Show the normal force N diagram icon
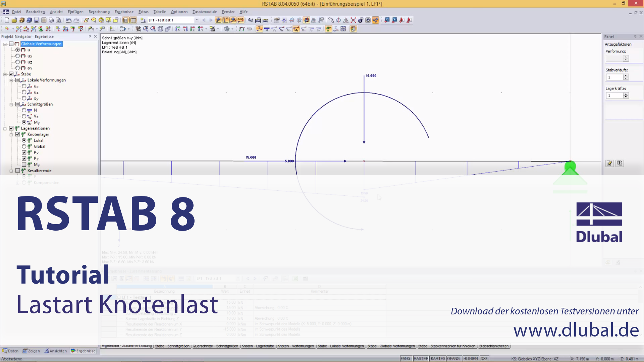This screenshot has height=362, width=644. (267, 29)
